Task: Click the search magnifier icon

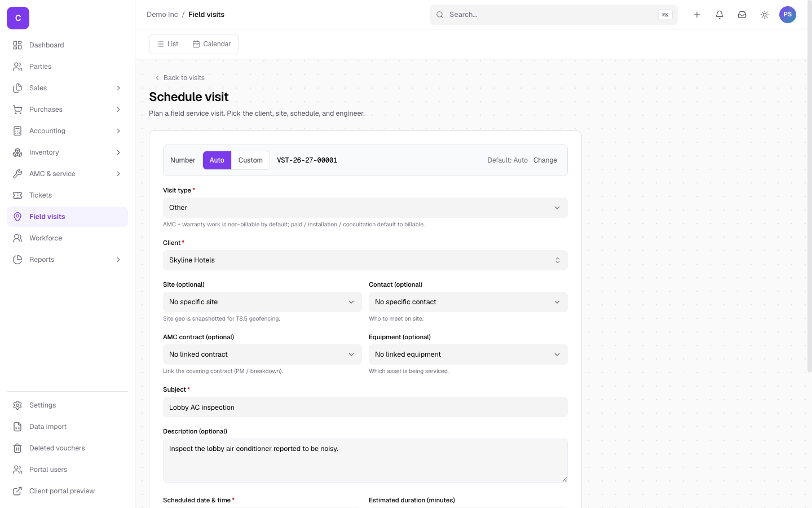Action: 440,15
